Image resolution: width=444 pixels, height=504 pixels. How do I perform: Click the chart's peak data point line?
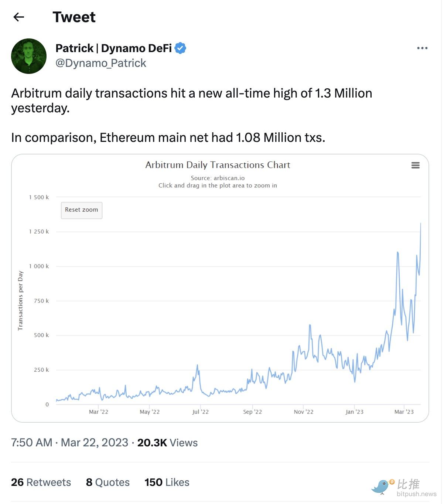(420, 224)
